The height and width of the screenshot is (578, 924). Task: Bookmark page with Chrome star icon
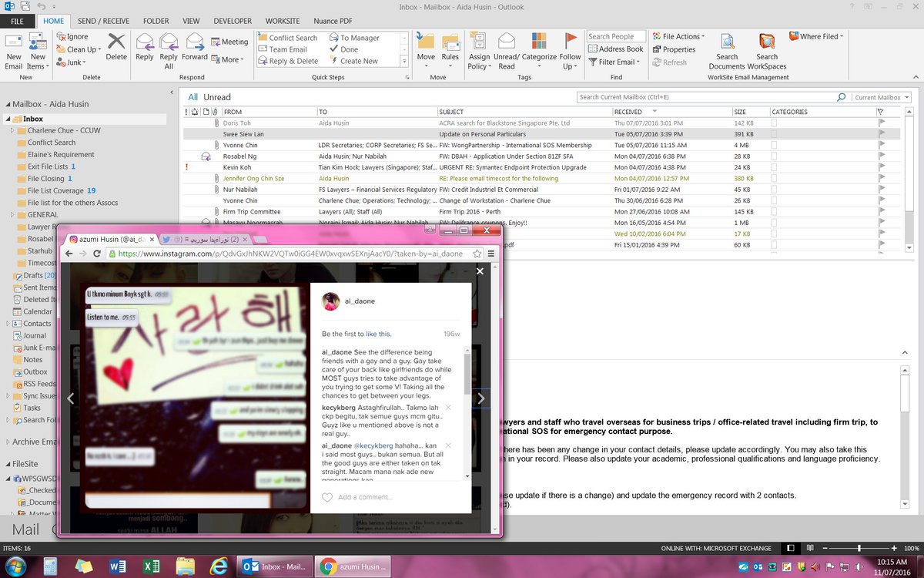pyautogui.click(x=477, y=253)
